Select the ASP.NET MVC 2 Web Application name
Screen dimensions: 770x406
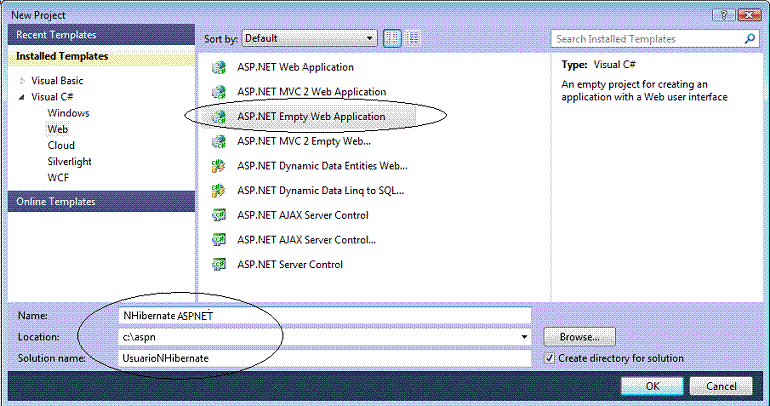click(x=311, y=92)
